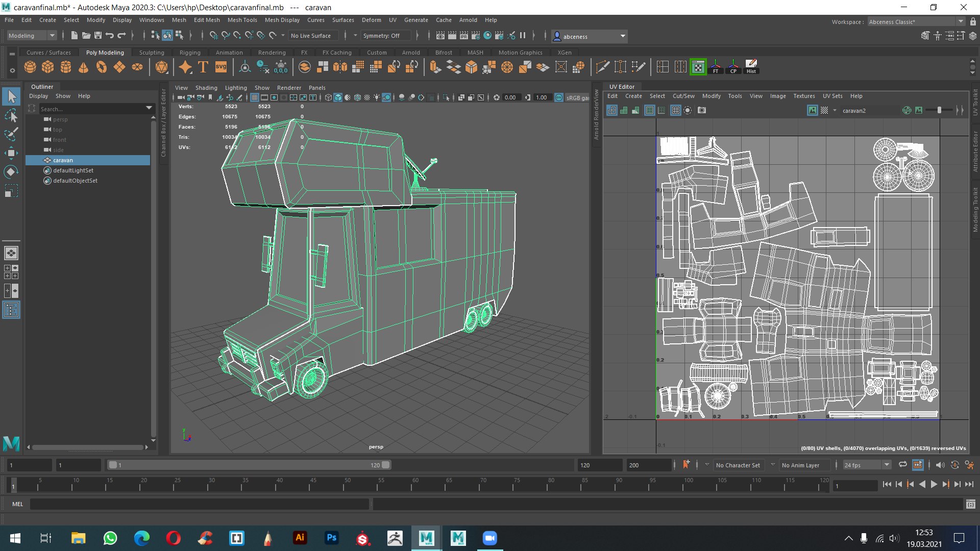980x551 pixels.
Task: Open the Modeling menu set dropdown
Action: tap(31, 36)
